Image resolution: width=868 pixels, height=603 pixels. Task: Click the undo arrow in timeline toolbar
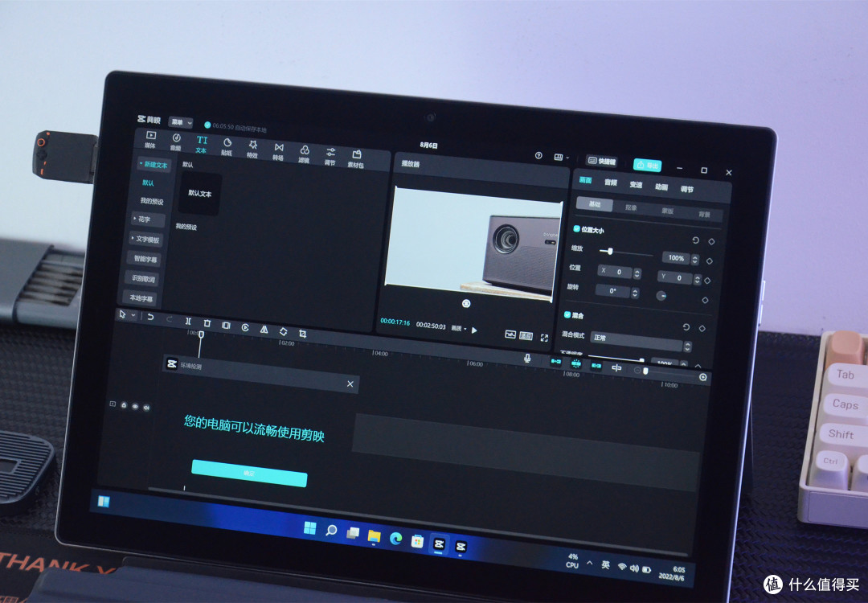pos(149,317)
